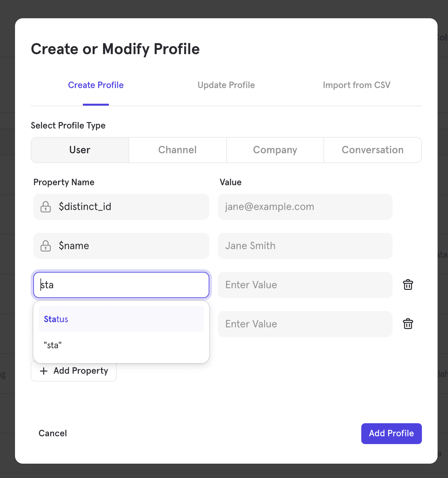Open the Import from CSV tab
Image resolution: width=448 pixels, height=478 pixels.
(356, 85)
